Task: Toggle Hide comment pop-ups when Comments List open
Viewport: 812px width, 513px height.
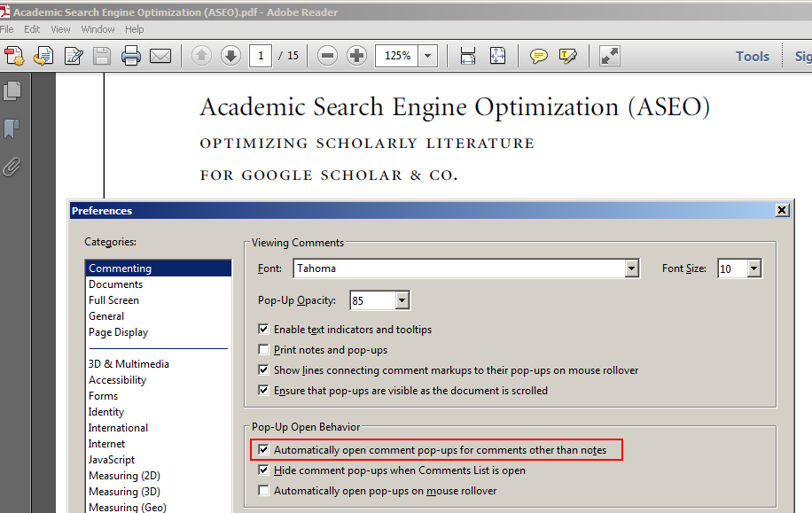Action: pyautogui.click(x=263, y=470)
